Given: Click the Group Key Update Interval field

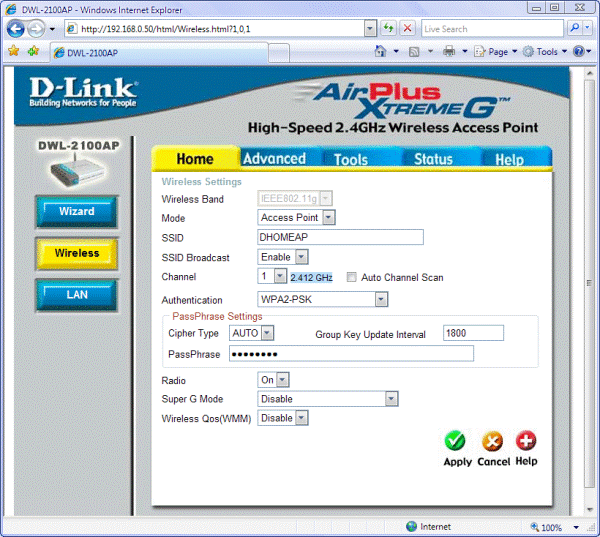Looking at the screenshot, I should pyautogui.click(x=473, y=333).
